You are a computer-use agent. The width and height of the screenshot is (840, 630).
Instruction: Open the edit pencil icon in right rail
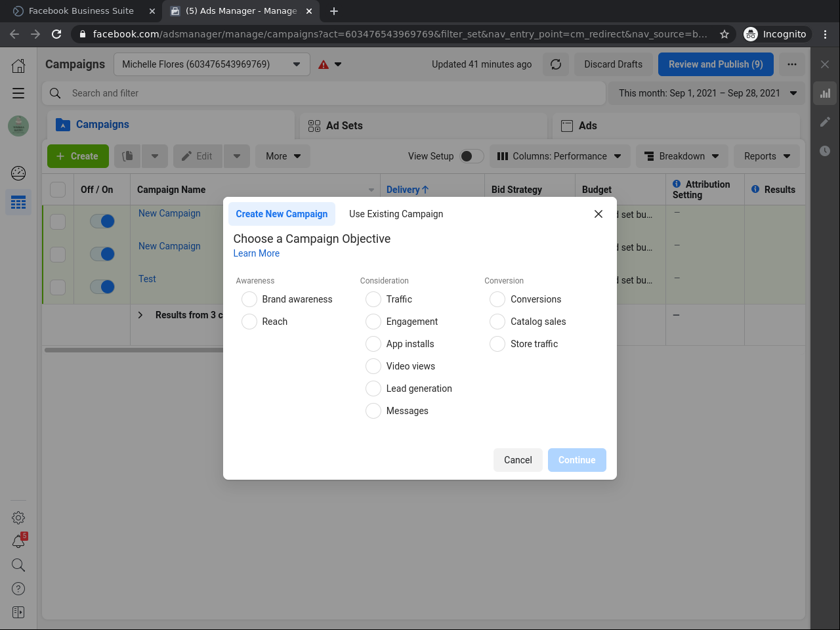[825, 122]
